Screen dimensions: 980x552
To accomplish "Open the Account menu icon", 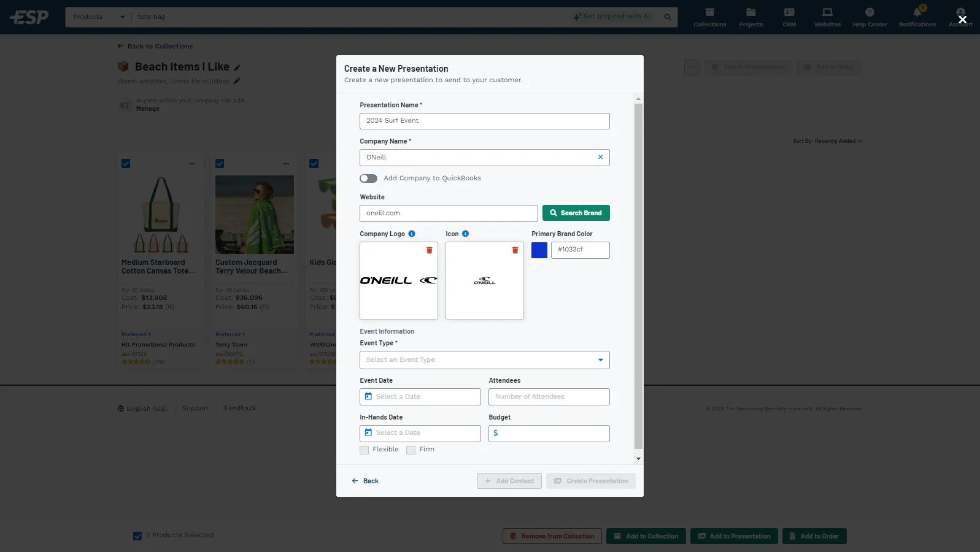I will pyautogui.click(x=961, y=17).
